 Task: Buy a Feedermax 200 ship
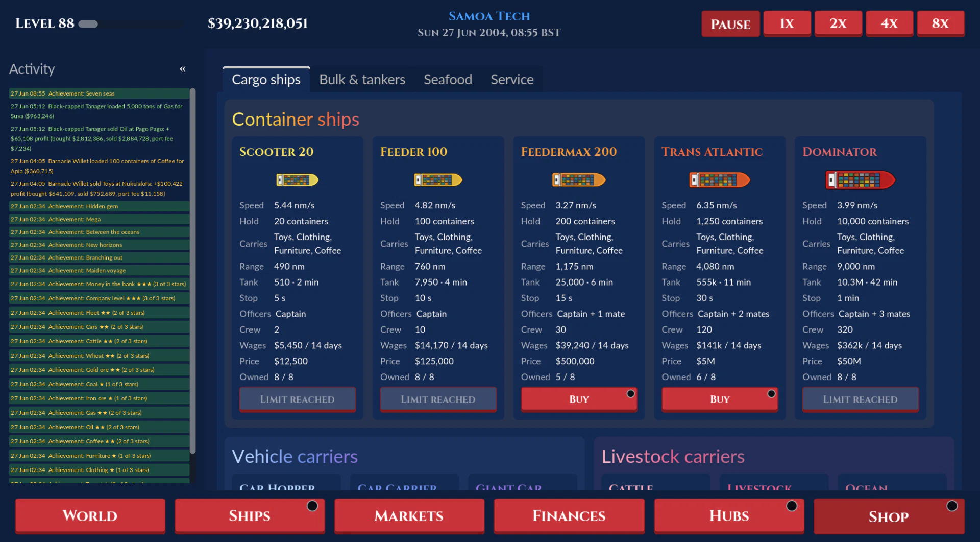click(x=579, y=399)
